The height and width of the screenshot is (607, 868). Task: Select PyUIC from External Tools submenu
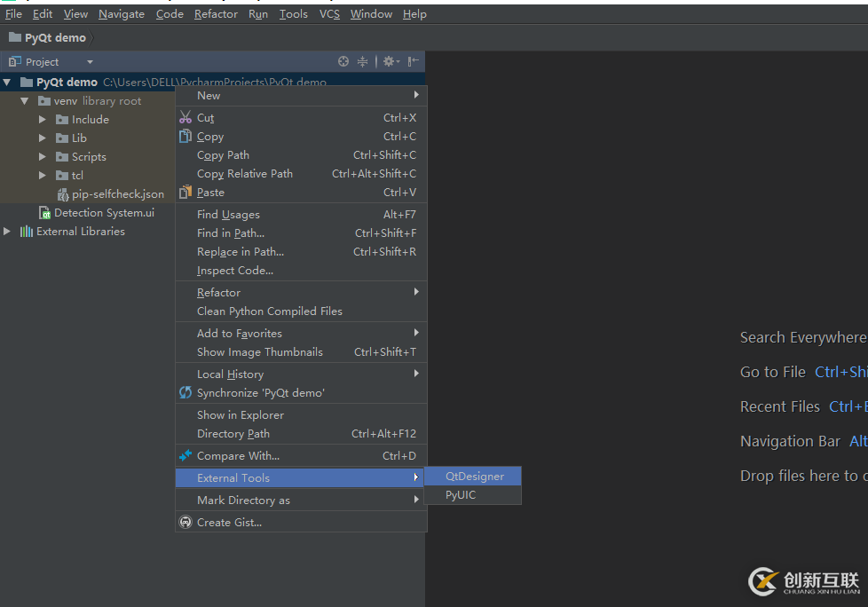(473, 495)
